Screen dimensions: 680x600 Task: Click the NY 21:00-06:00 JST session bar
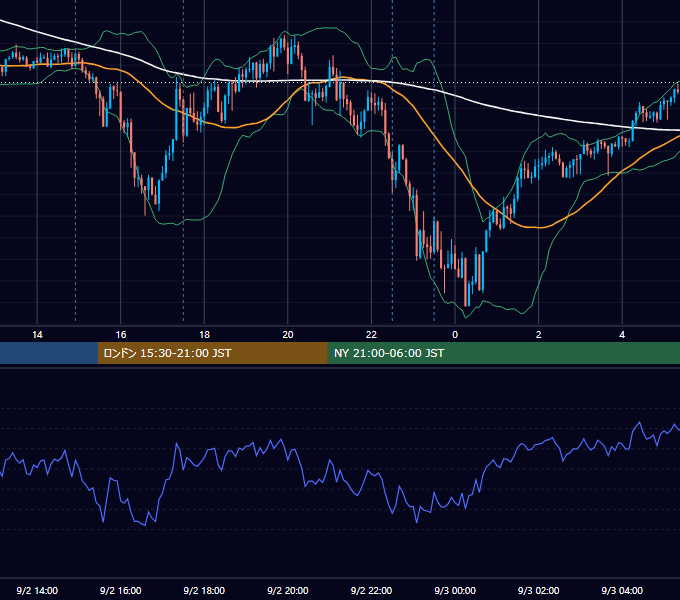coord(503,353)
